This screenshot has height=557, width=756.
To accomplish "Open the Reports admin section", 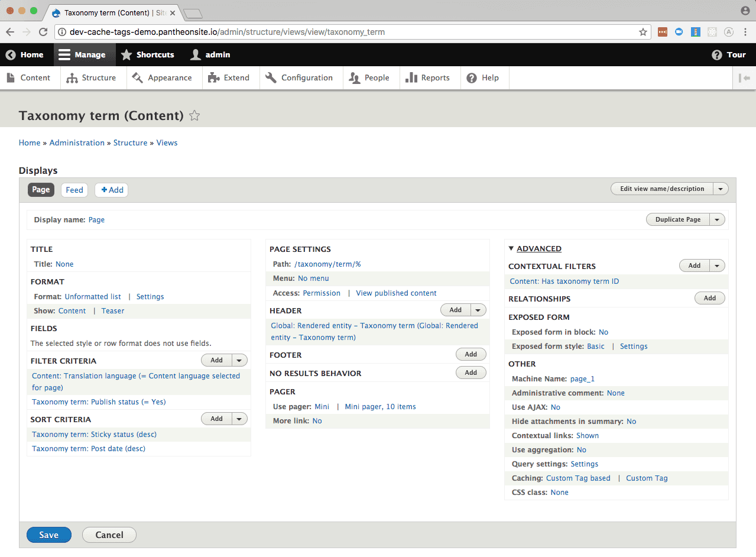I will click(435, 77).
